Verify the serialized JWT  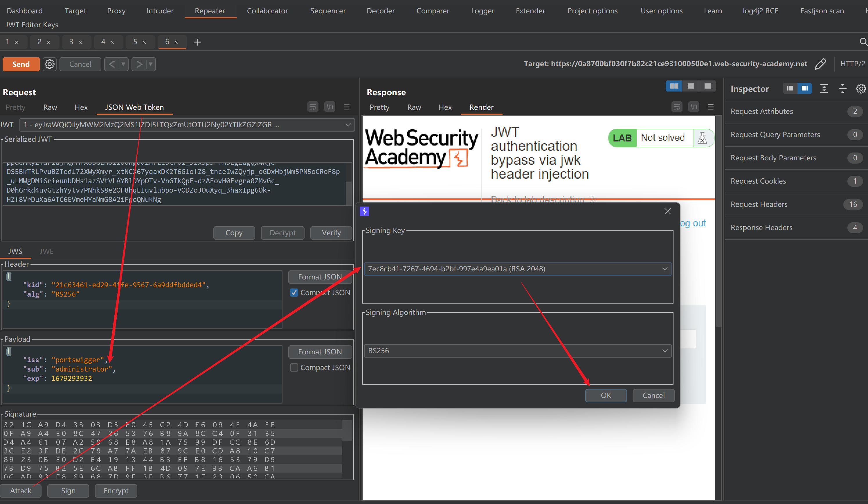pyautogui.click(x=331, y=233)
